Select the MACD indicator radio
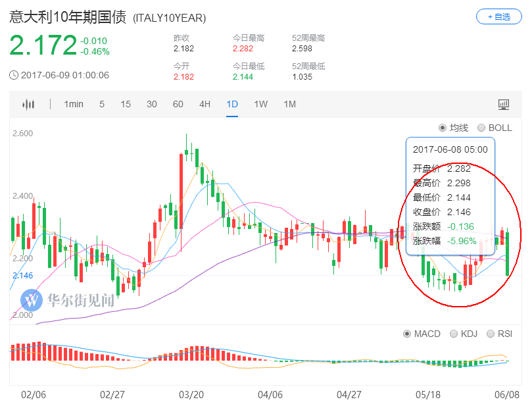This screenshot has height=410, width=532. (408, 334)
